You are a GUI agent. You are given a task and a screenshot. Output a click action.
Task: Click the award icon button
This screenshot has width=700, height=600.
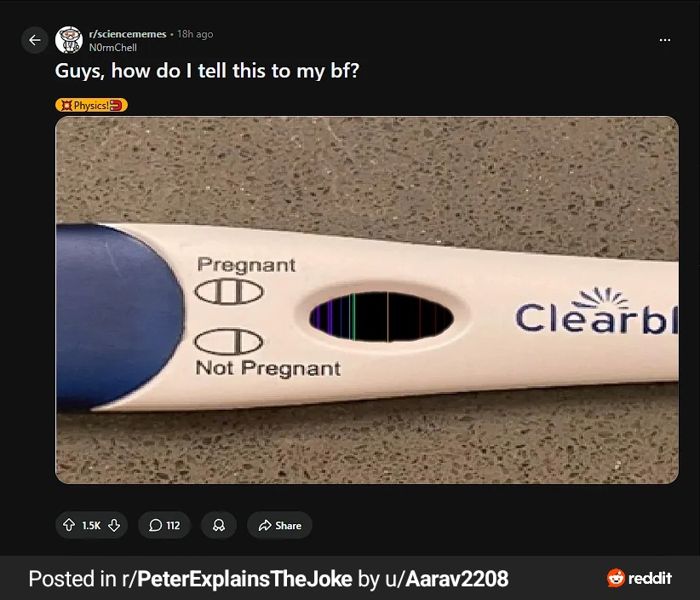coord(219,526)
